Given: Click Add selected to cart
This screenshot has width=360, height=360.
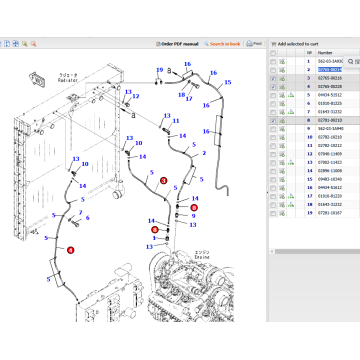Looking at the screenshot, I should click(x=298, y=44).
